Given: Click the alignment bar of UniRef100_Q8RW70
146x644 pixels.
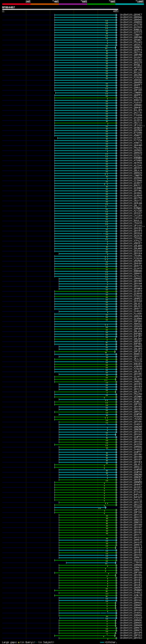Looking at the screenshot, I should point(85,48).
